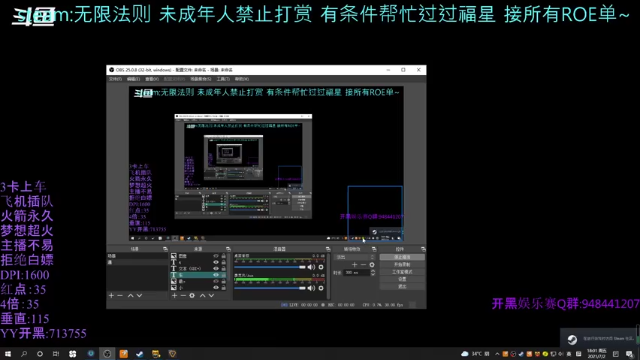This screenshot has height=360, width=640.
Task: Toggle visibility eye of the last source row
Action: 216,288
